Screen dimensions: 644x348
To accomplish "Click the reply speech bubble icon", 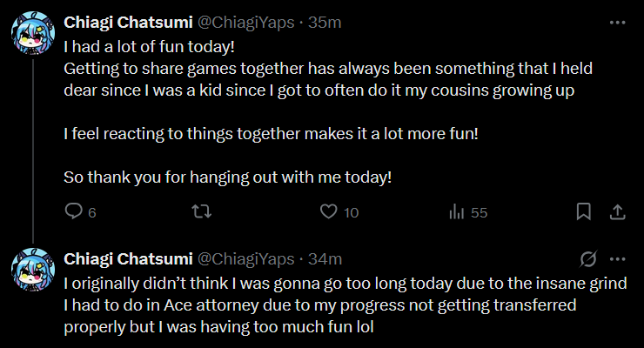I will pos(75,211).
